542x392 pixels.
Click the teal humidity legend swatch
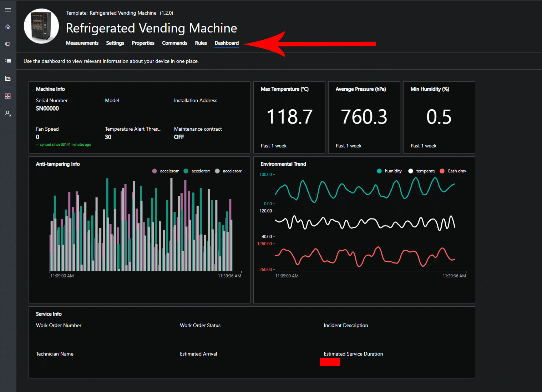point(379,171)
